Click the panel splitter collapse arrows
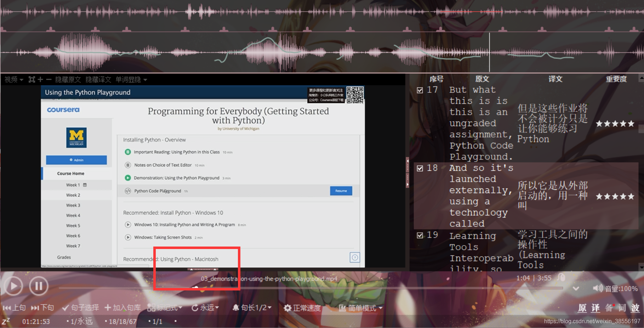The width and height of the screenshot is (644, 328). click(408, 173)
